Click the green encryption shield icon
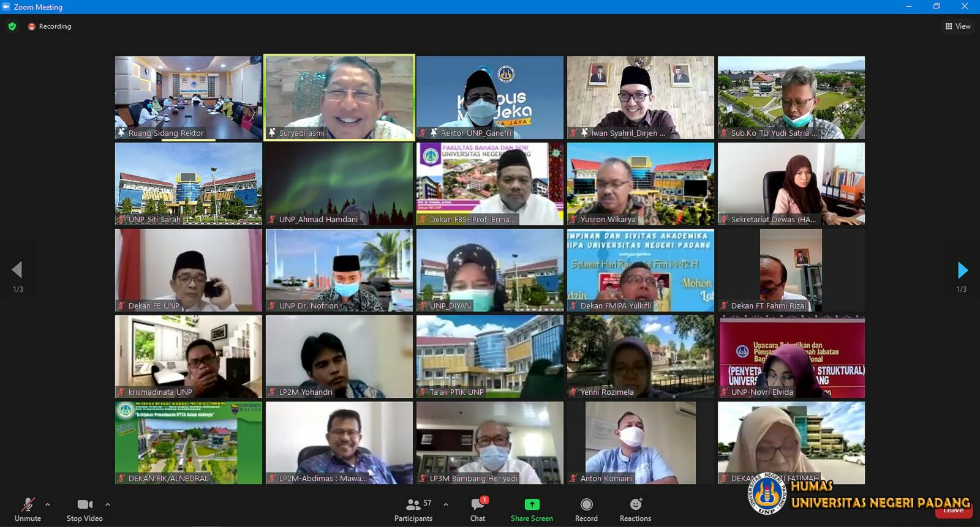The height and width of the screenshot is (527, 980). [x=12, y=26]
